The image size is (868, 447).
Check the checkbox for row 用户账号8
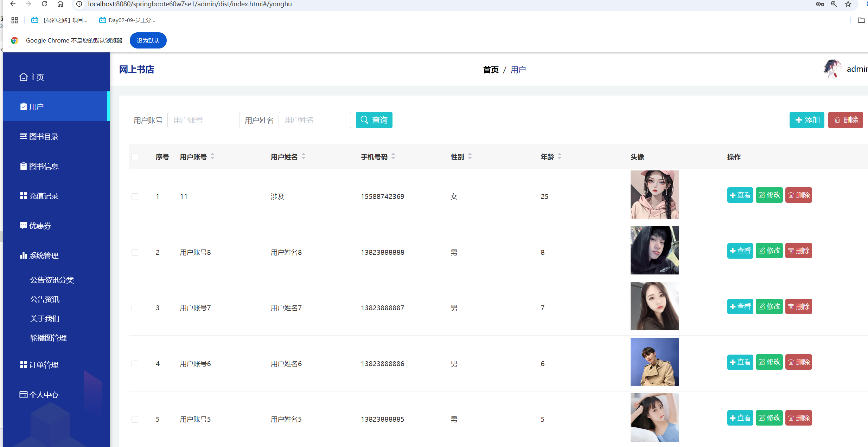click(x=135, y=252)
